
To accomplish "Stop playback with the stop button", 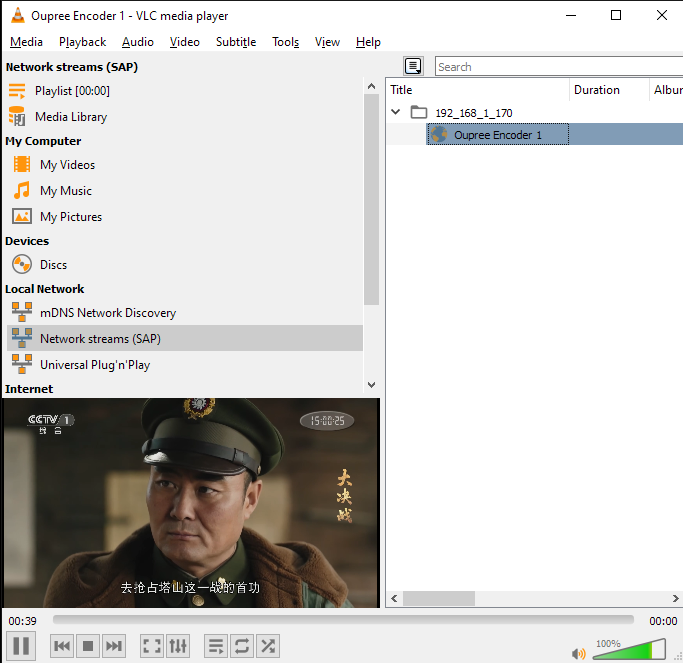I will [x=88, y=646].
